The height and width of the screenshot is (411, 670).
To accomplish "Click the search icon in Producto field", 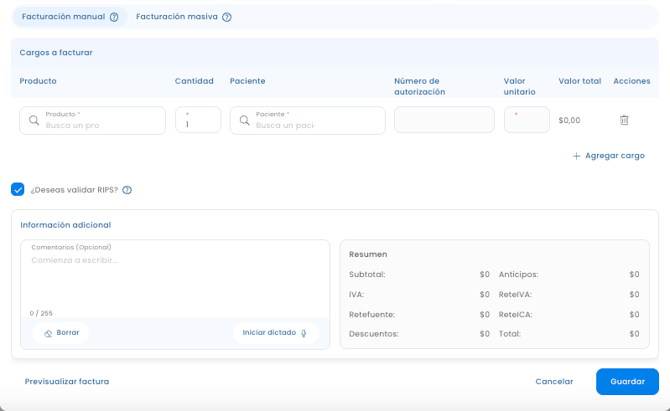I will [x=34, y=120].
